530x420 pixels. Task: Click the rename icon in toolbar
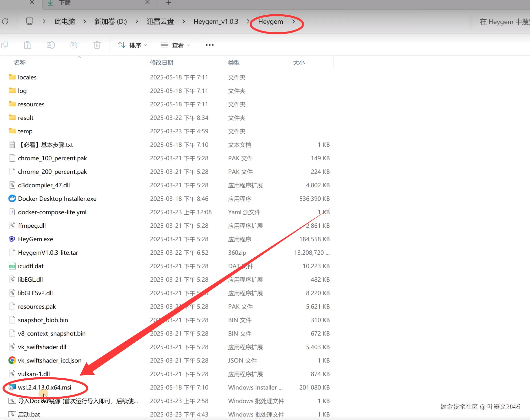tap(51, 45)
